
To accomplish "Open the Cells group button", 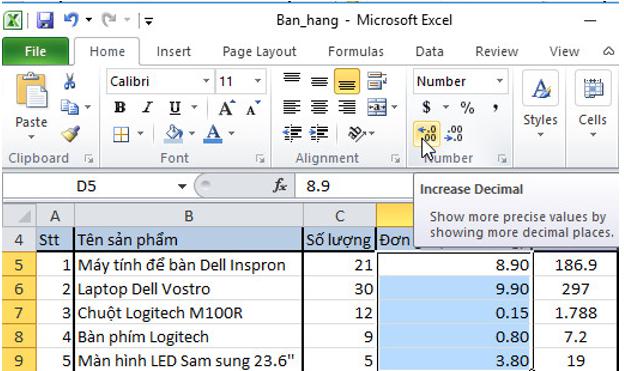I will (593, 104).
